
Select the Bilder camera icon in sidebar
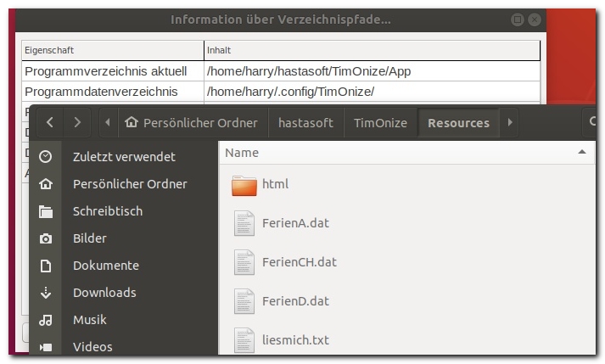tap(46, 238)
